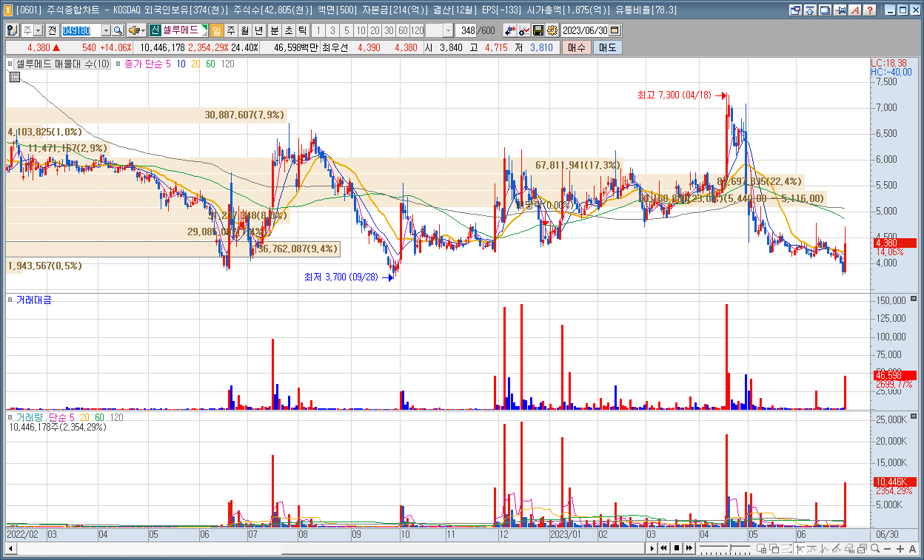Click the 매도 sell button

click(608, 47)
